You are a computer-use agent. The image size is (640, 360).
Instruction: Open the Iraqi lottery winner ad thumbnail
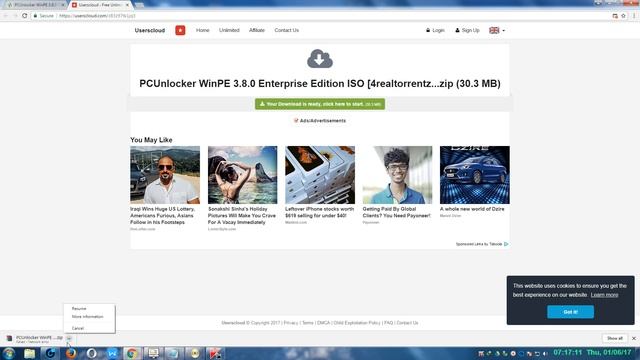tap(165, 175)
